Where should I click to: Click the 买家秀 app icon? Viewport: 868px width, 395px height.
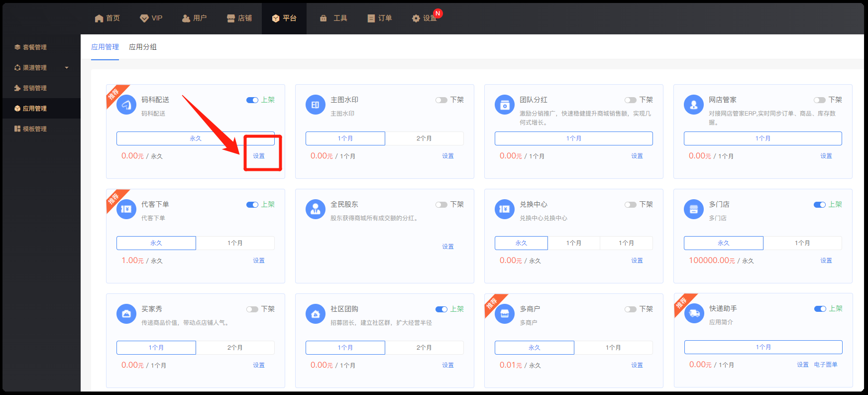point(126,314)
